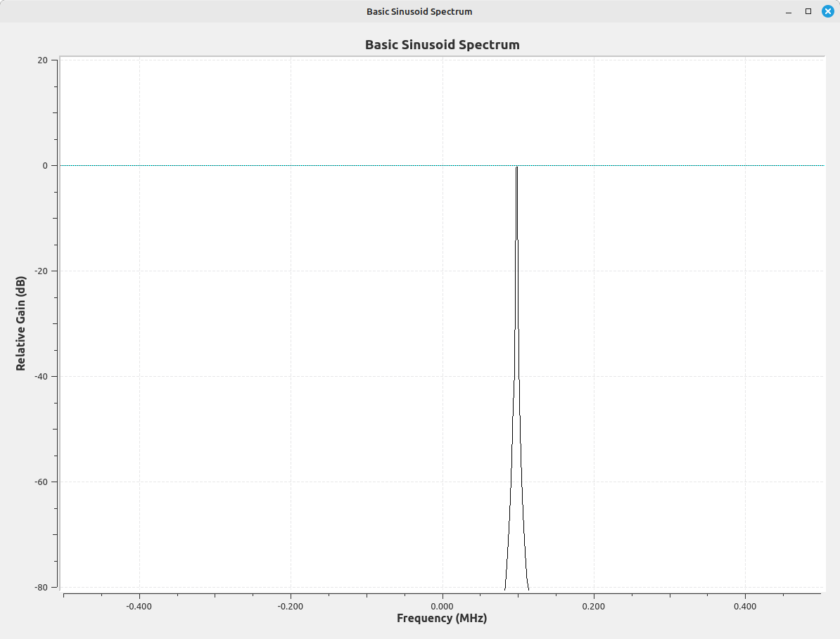This screenshot has width=840, height=639.
Task: Click the 0.000 frequency tick label
Action: [x=442, y=606]
